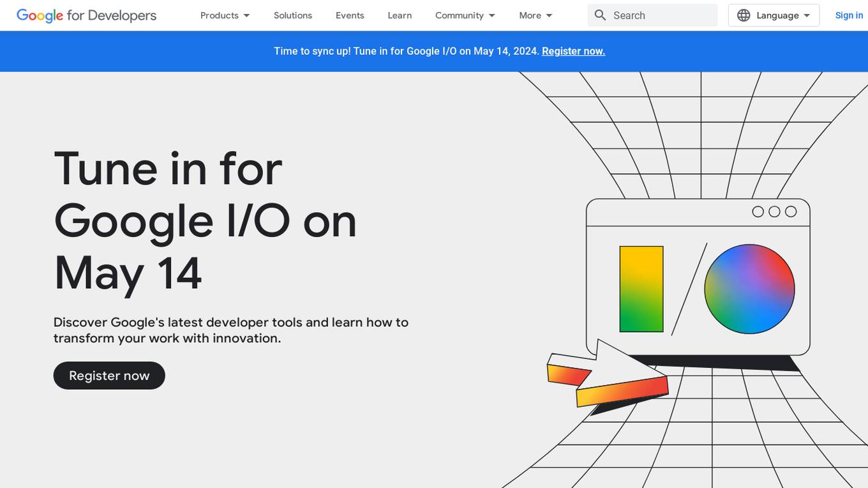This screenshot has height=488, width=868.
Task: Click the magnifier icon in the search box
Action: [600, 15]
